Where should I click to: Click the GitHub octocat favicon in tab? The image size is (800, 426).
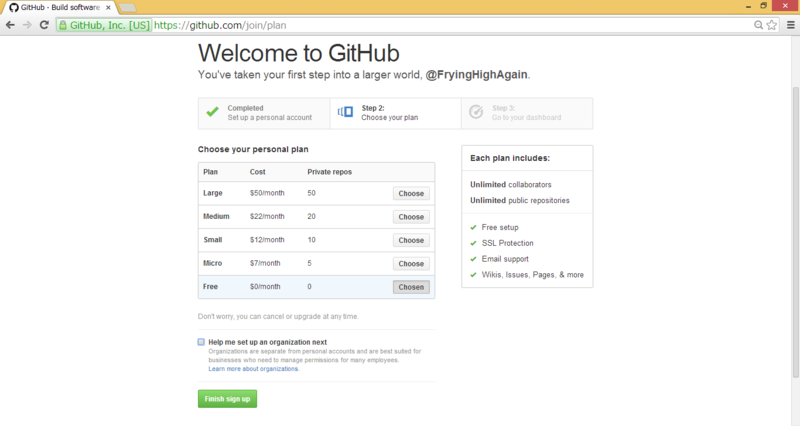pos(14,8)
